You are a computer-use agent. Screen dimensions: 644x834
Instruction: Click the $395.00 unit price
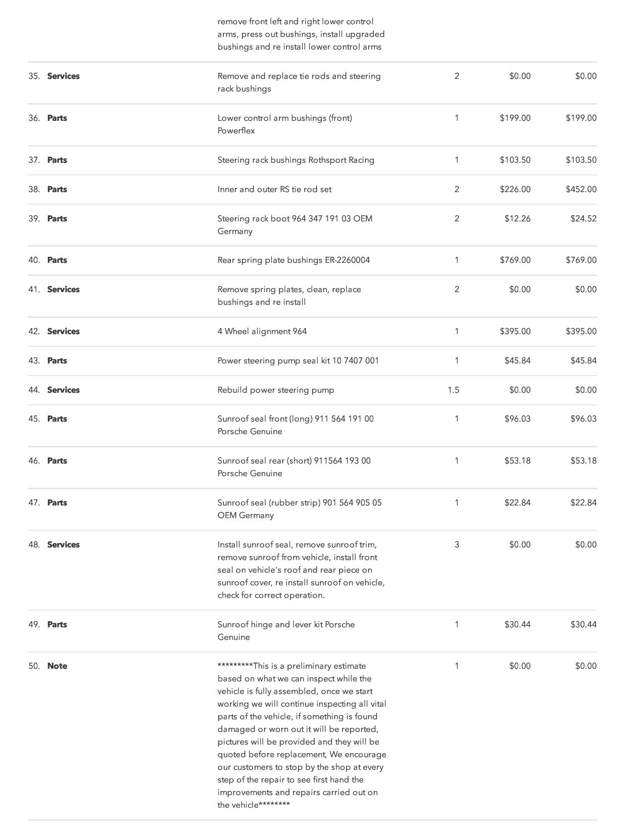tap(515, 332)
